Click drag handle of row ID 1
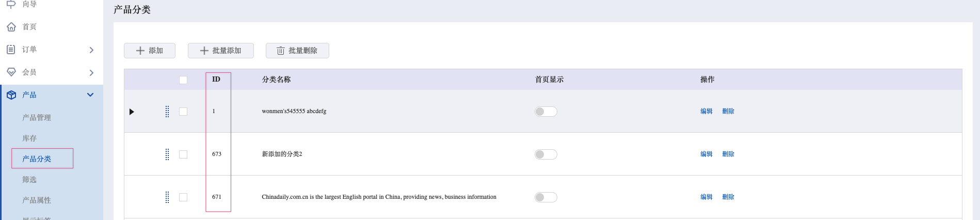The width and height of the screenshot is (980, 220). point(167,112)
